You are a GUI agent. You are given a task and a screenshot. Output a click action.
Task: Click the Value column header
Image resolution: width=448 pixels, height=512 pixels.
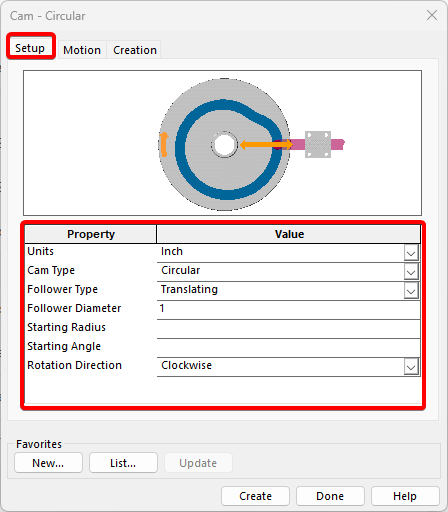click(x=289, y=234)
